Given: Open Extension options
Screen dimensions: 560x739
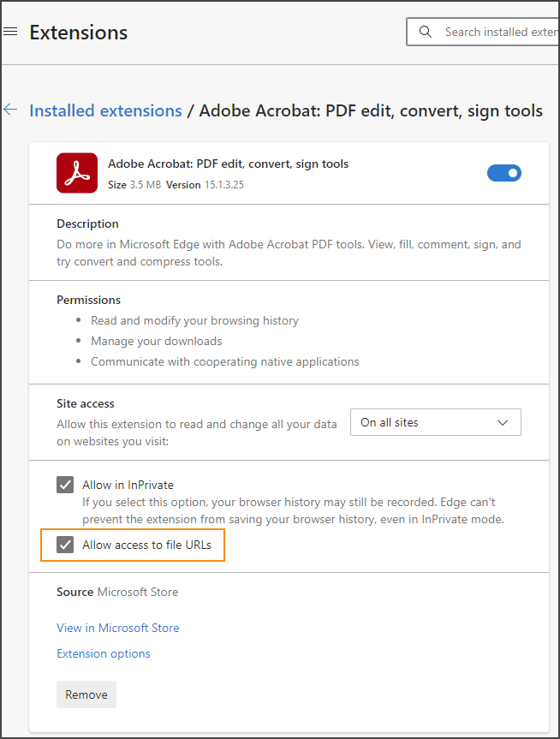Looking at the screenshot, I should click(103, 653).
